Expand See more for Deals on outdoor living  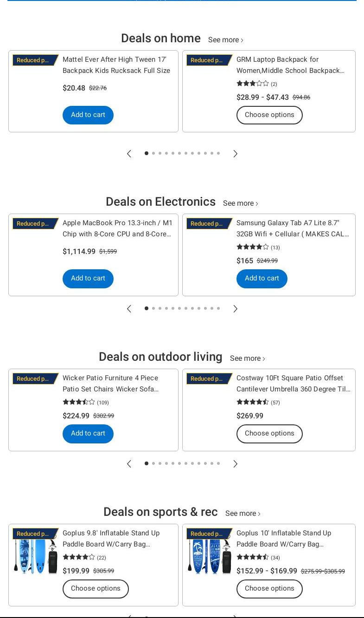(x=247, y=358)
